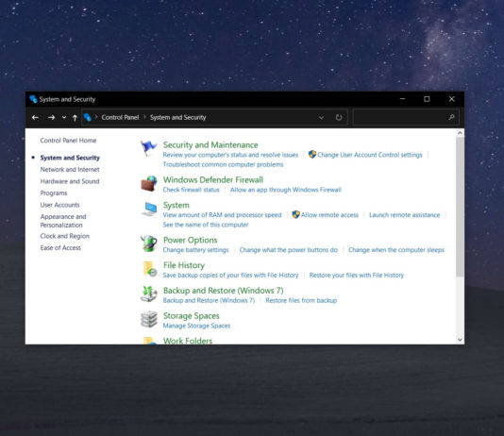The height and width of the screenshot is (436, 504).
Task: Open the System heading link
Action: coord(176,205)
